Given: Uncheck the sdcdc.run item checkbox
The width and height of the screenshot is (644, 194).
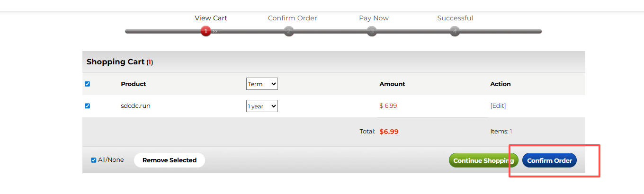Looking at the screenshot, I should click(x=87, y=106).
